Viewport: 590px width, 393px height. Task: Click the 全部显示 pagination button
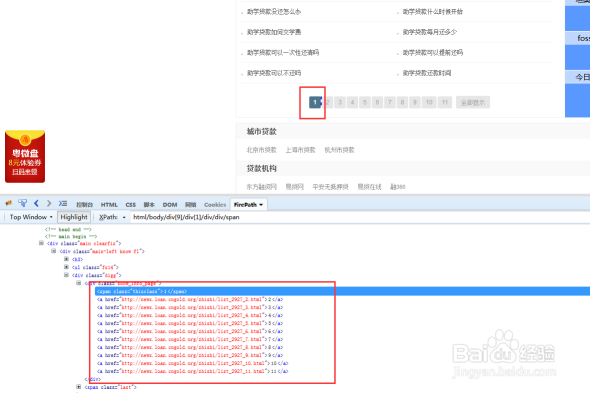point(473,102)
